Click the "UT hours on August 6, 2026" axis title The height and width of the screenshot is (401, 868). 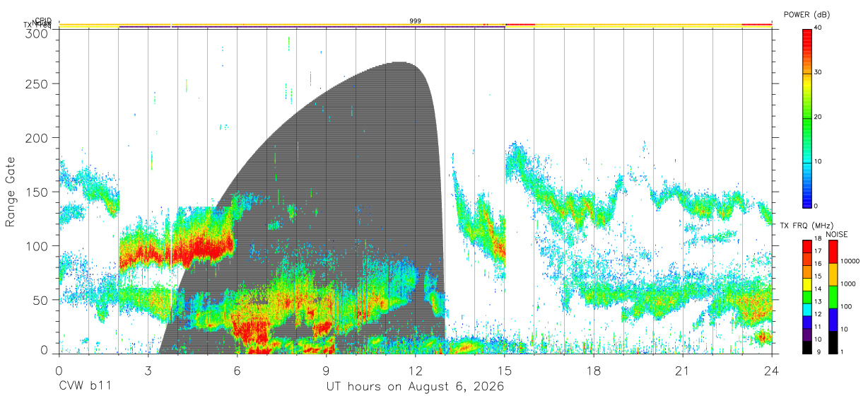pos(415,387)
